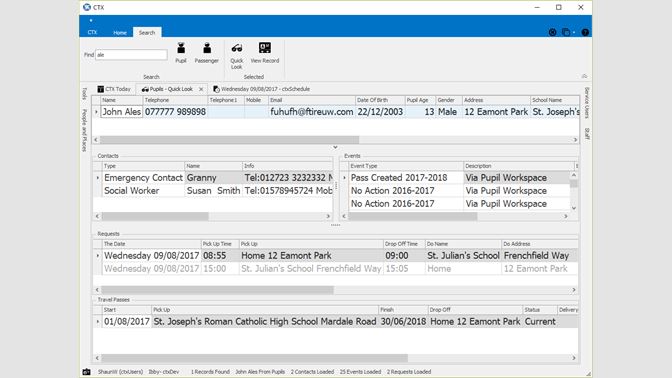Click '1 Records Found' in status bar
This screenshot has width=672, height=378.
point(210,372)
